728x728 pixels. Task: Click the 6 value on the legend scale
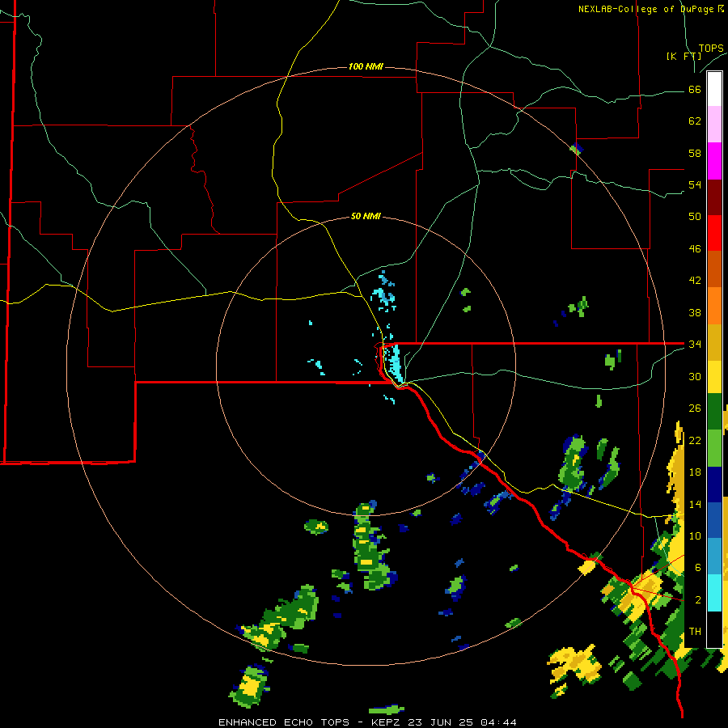(698, 568)
